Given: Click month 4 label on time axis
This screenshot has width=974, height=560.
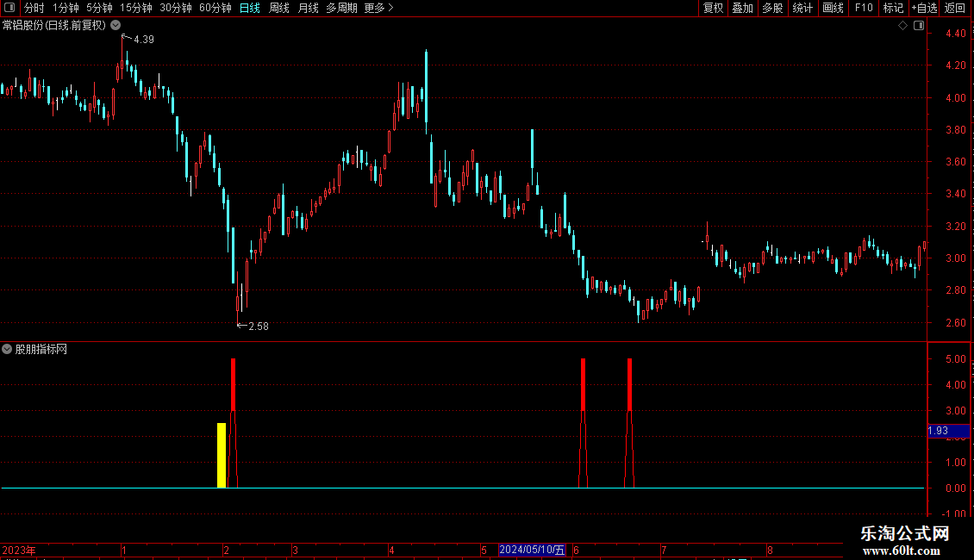Looking at the screenshot, I should (391, 551).
